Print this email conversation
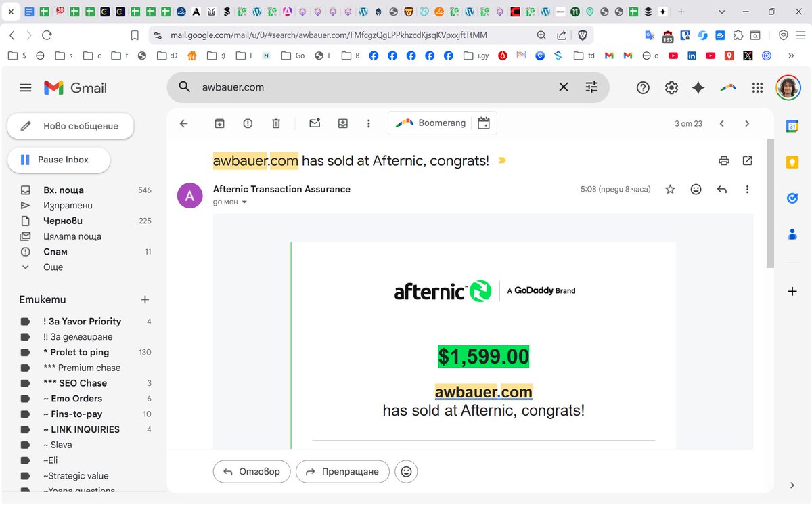This screenshot has width=812, height=505. [x=724, y=160]
